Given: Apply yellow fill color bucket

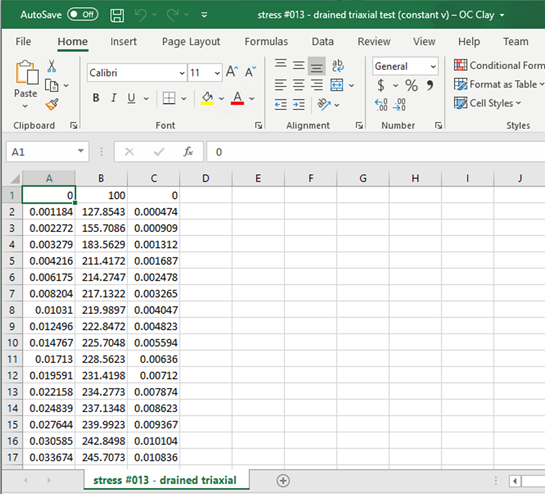Looking at the screenshot, I should [x=207, y=98].
